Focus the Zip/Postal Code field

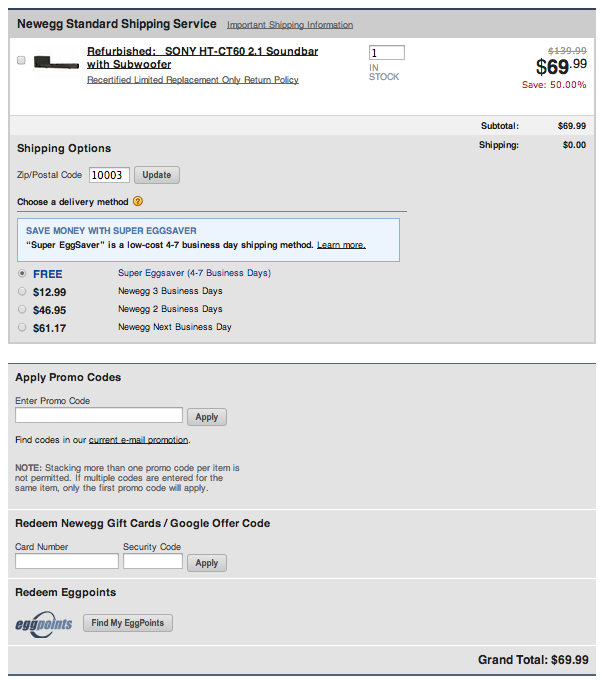pos(109,175)
